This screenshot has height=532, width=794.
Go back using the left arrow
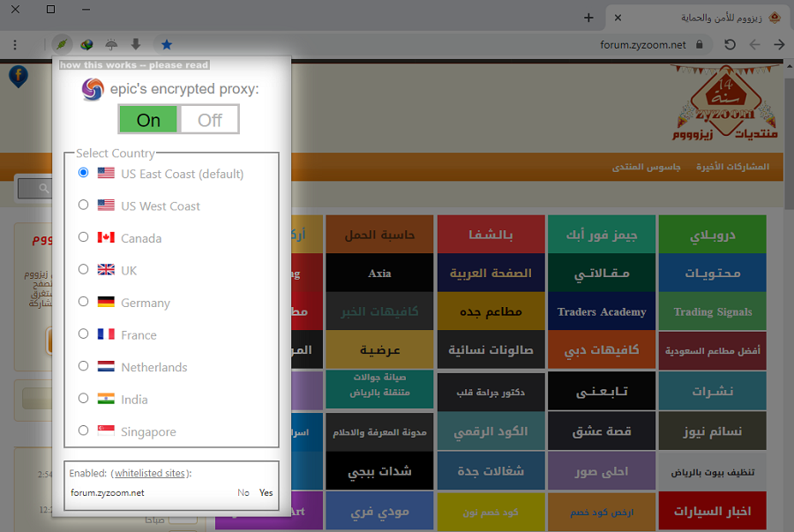coord(754,44)
